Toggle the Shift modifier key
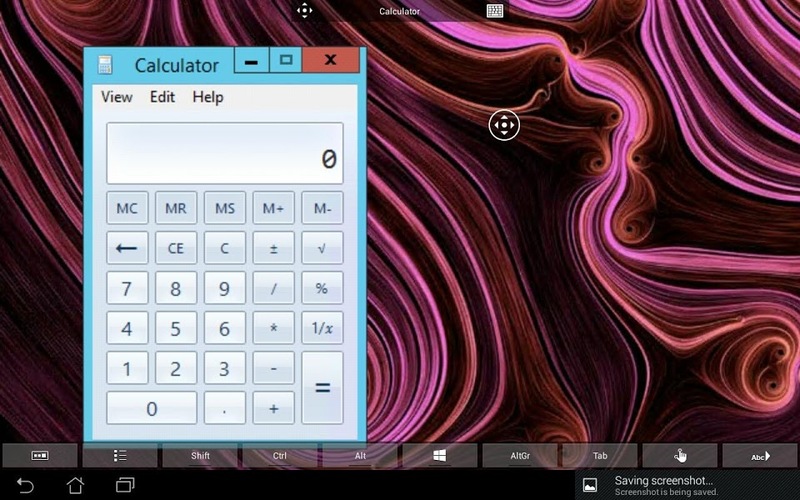 pyautogui.click(x=200, y=456)
